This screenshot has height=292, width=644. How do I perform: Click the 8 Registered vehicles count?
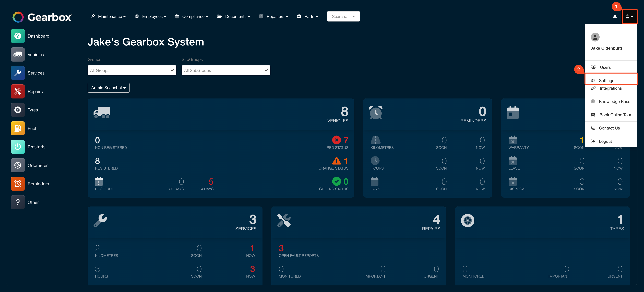97,161
